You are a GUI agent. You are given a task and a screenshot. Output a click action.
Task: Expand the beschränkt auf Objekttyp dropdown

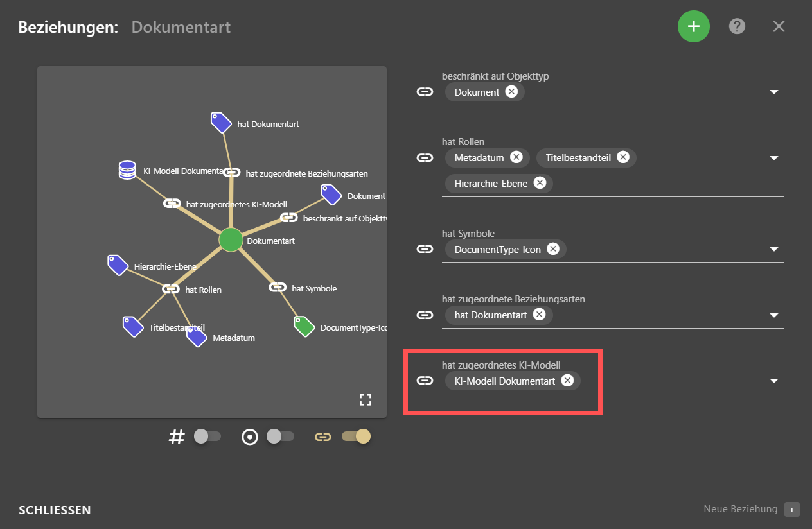pos(774,92)
